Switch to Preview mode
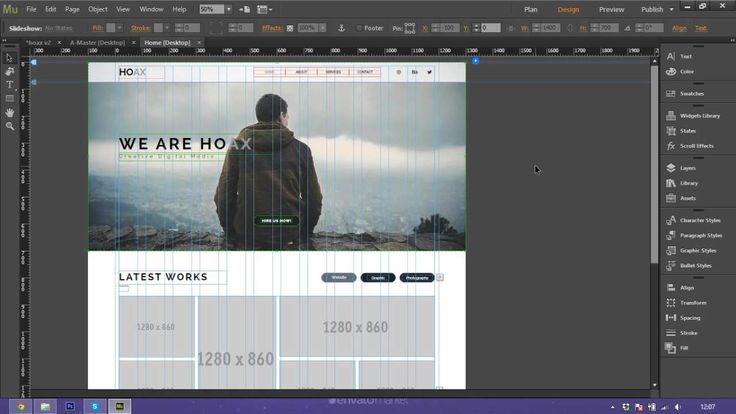 pos(611,9)
